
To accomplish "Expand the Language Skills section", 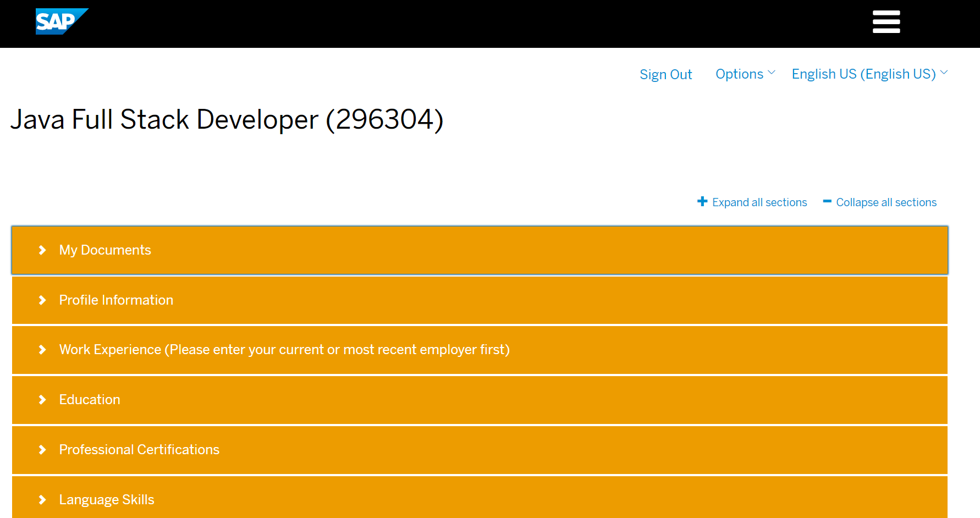I will pyautogui.click(x=480, y=498).
